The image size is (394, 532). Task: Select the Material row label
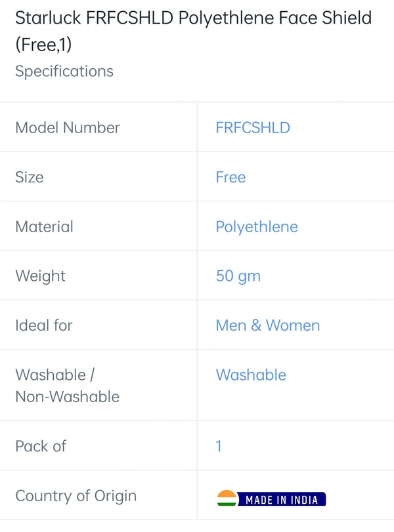pyautogui.click(x=44, y=227)
